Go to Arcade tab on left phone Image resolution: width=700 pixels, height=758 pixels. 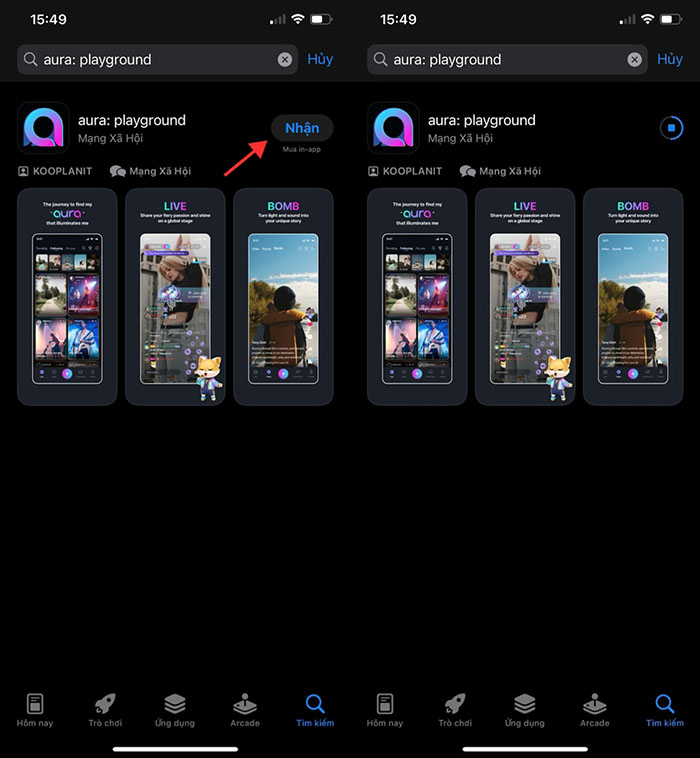coord(245,709)
